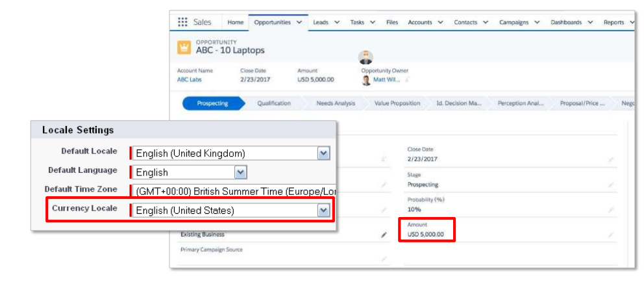The height and width of the screenshot is (284, 644).
Task: Click the pencil for Primary Campaign Source
Action: (384, 259)
